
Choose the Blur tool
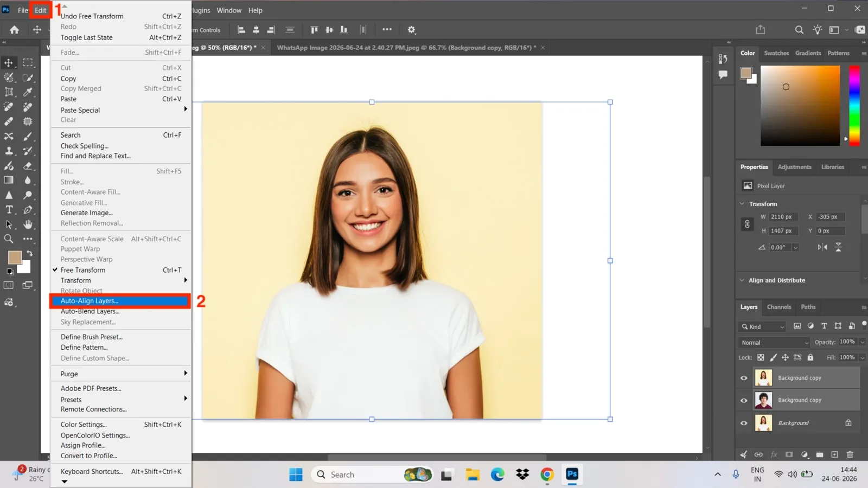coord(28,180)
